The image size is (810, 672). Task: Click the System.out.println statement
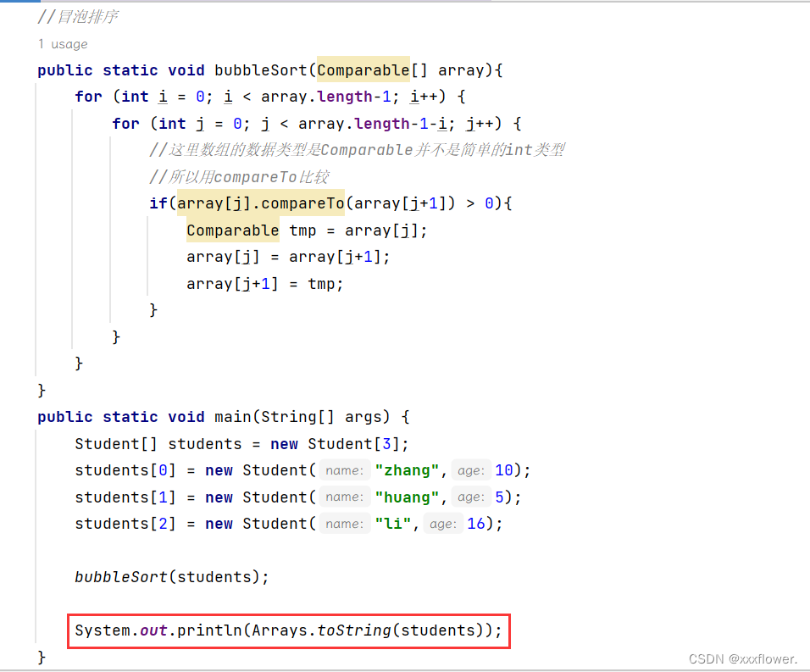click(288, 630)
